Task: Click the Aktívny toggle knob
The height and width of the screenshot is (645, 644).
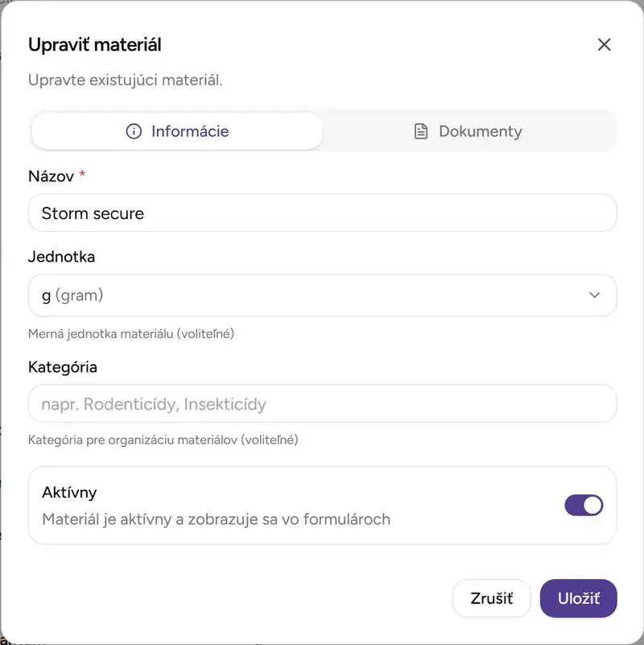Action: coord(591,505)
